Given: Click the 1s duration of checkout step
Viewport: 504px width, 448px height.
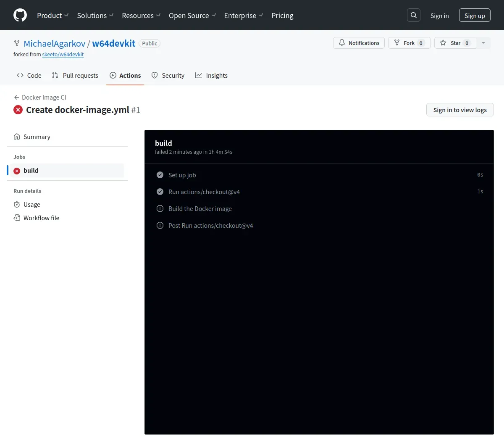Looking at the screenshot, I should click(480, 192).
